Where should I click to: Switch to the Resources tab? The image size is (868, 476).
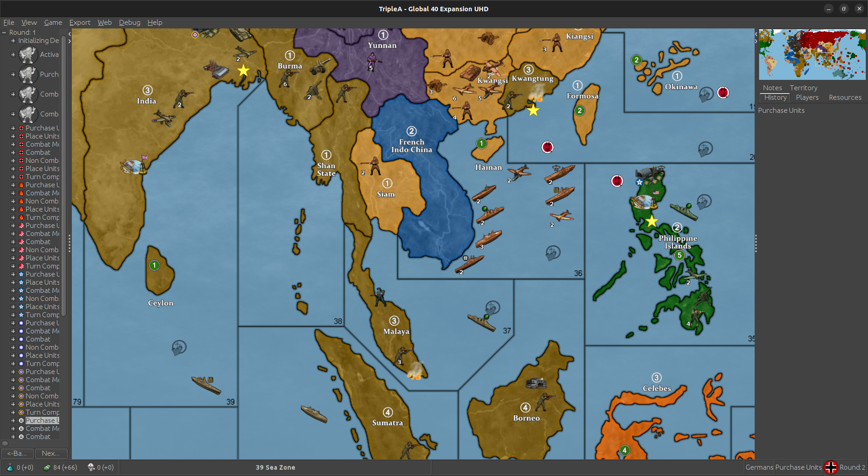(845, 97)
